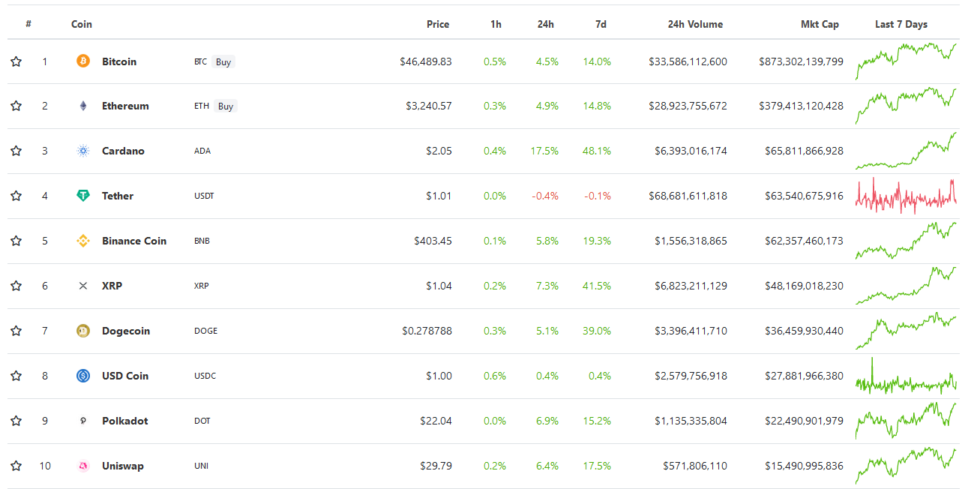Toggle favorite star for Tether
Viewport: 980px width, 489px height.
16,196
